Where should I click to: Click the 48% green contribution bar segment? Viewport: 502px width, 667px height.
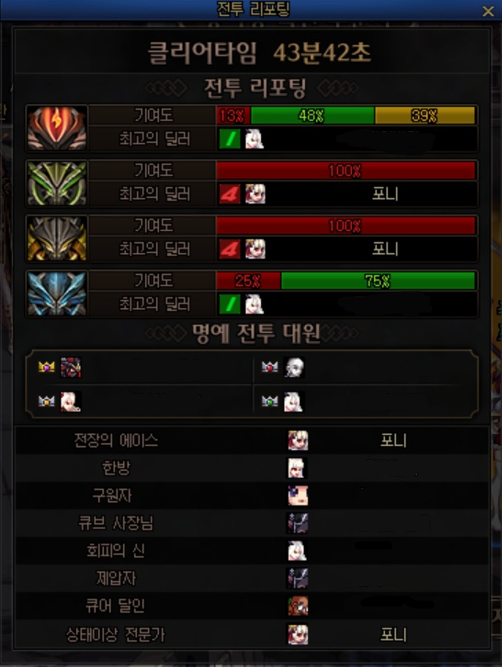[x=312, y=115]
